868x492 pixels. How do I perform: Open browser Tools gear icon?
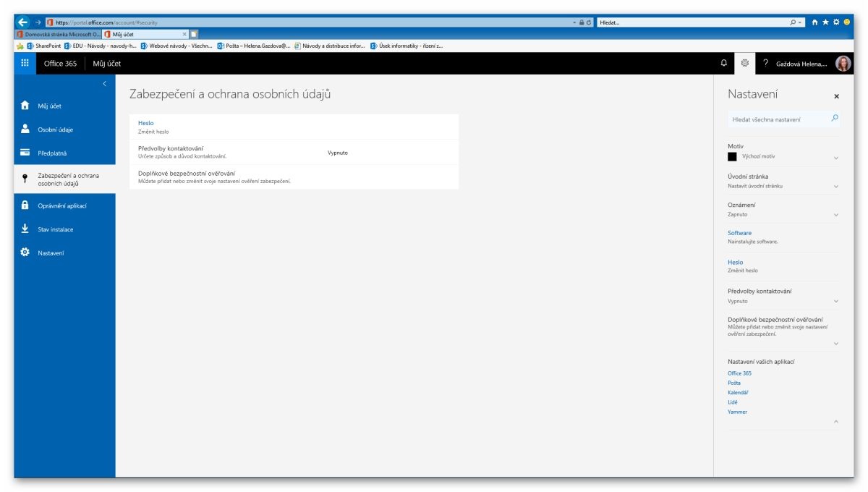[836, 22]
